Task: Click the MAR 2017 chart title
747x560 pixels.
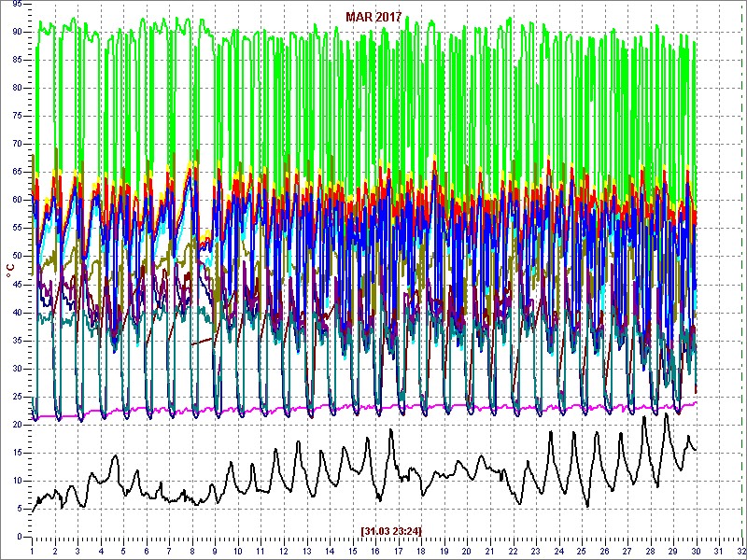Action: [373, 17]
